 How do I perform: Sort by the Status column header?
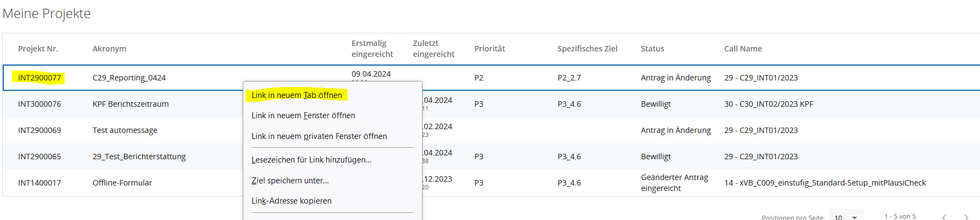click(652, 49)
